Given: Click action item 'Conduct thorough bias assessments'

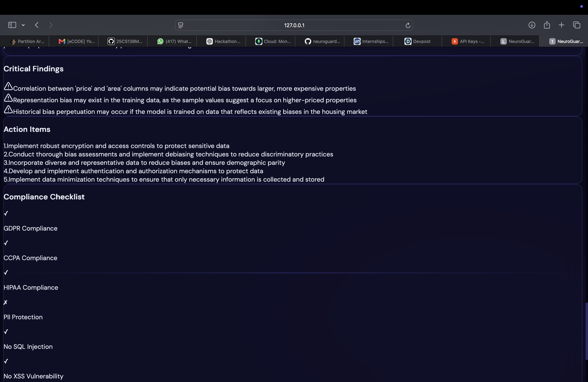Looking at the screenshot, I should (x=168, y=154).
